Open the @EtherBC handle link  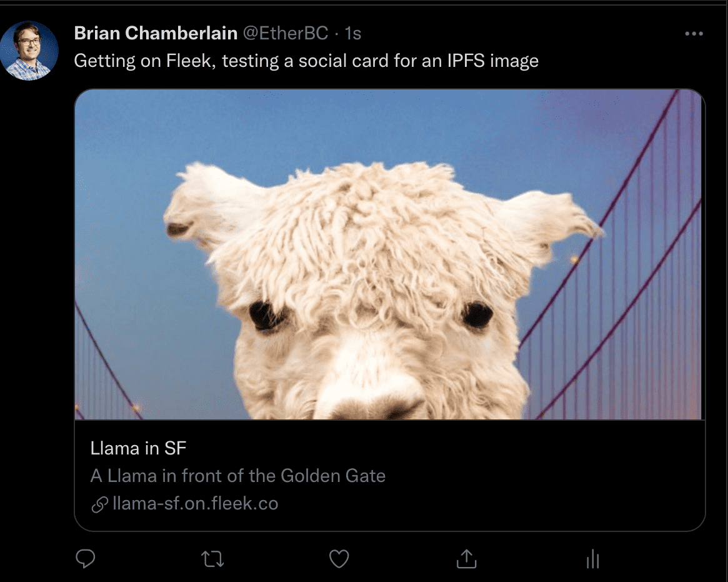point(285,33)
